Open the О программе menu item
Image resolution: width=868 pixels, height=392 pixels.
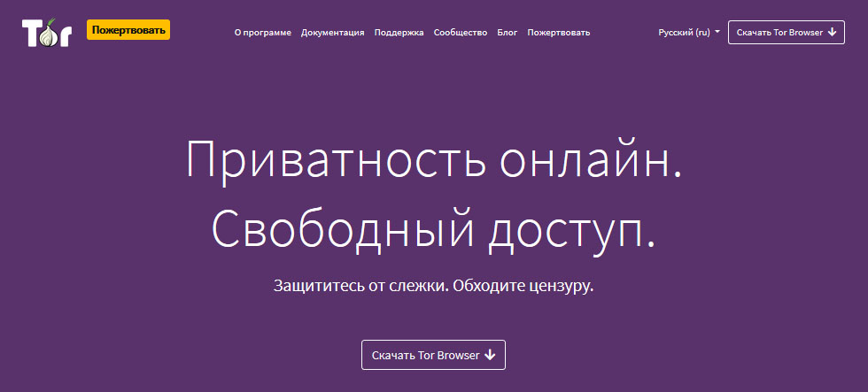(x=262, y=33)
